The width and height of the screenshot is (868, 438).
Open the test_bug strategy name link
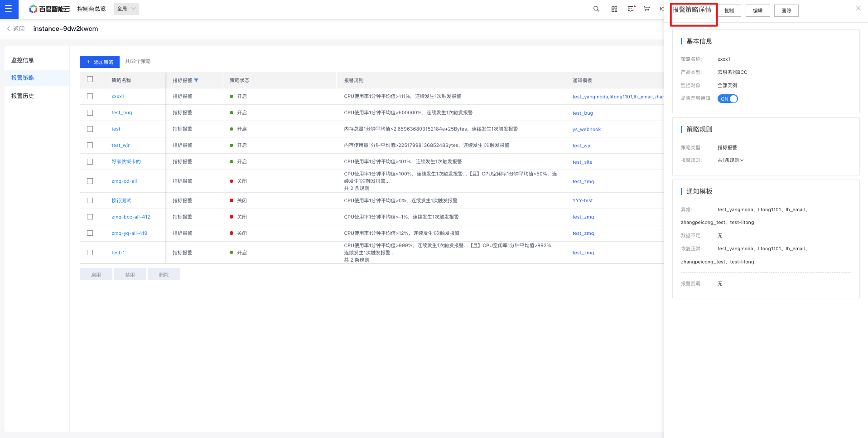pyautogui.click(x=122, y=113)
